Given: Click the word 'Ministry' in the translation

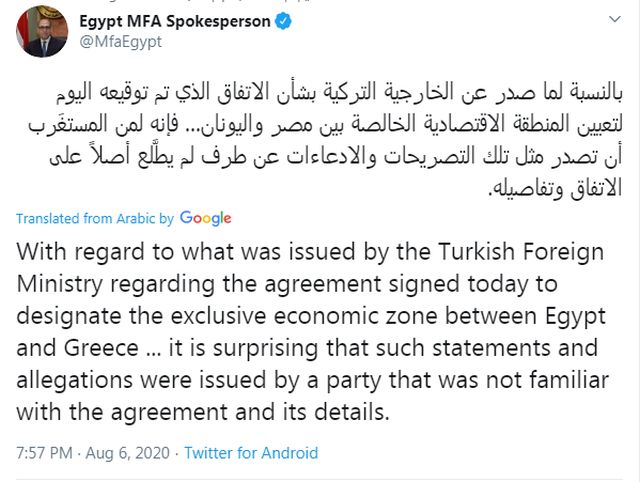Looking at the screenshot, I should pos(55,283).
